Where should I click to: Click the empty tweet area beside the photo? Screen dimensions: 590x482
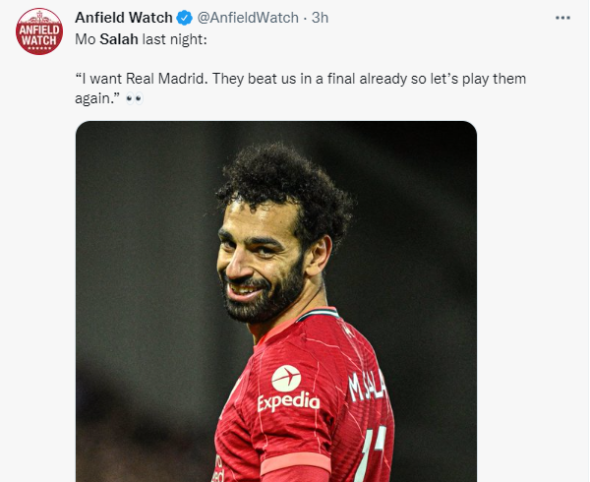(x=531, y=301)
